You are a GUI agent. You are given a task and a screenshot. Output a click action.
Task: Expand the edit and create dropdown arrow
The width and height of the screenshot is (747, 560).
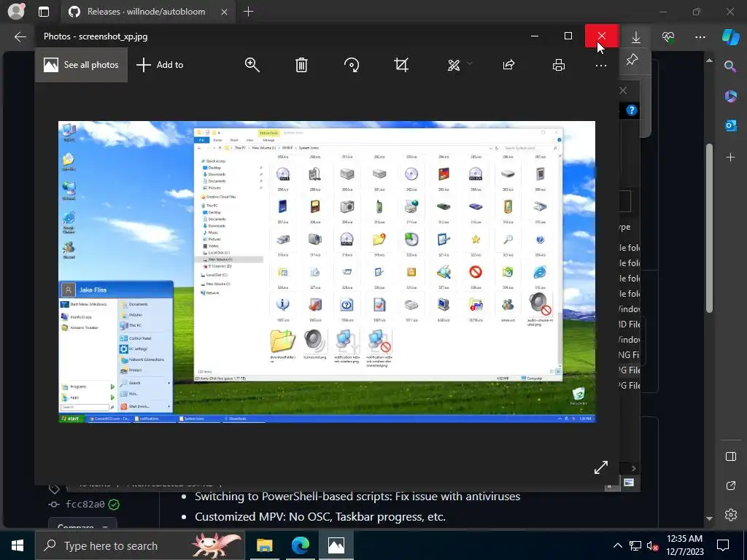click(x=470, y=63)
